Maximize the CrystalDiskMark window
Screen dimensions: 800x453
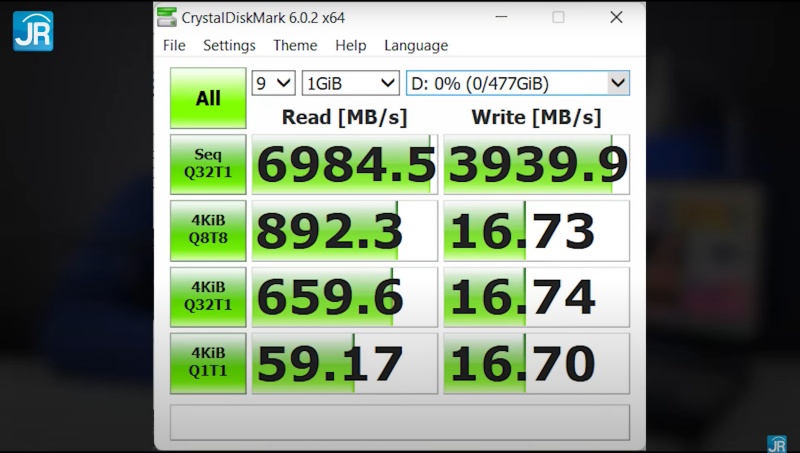pos(558,17)
